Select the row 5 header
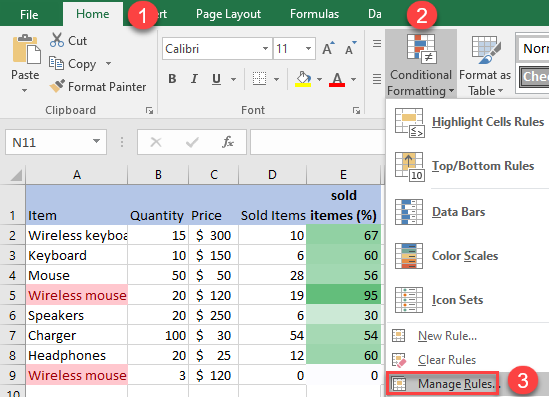The width and height of the screenshot is (549, 397). point(12,295)
